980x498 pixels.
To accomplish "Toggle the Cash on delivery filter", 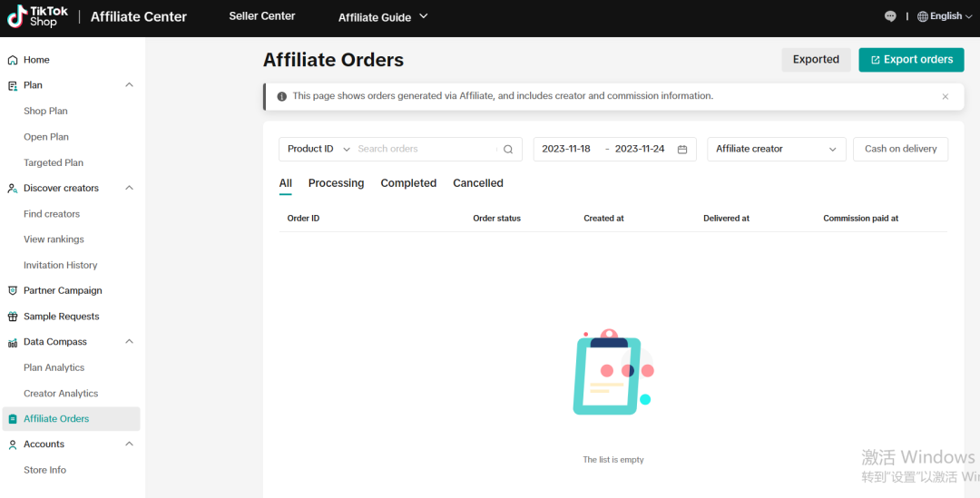I will point(900,149).
